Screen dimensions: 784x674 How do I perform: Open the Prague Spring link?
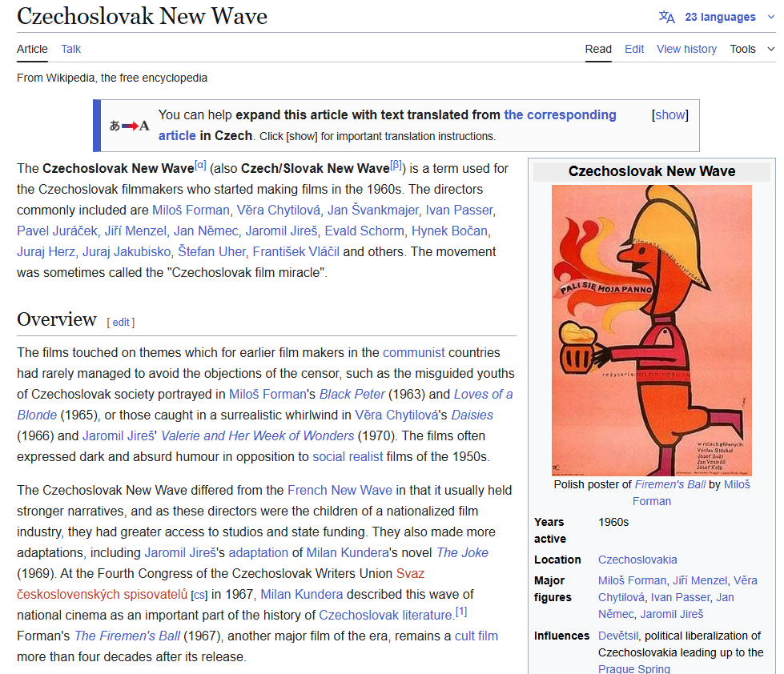pos(634,668)
